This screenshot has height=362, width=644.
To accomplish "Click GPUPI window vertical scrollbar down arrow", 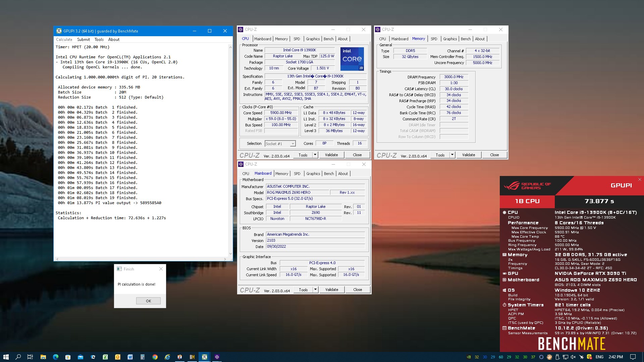I will coord(230,253).
